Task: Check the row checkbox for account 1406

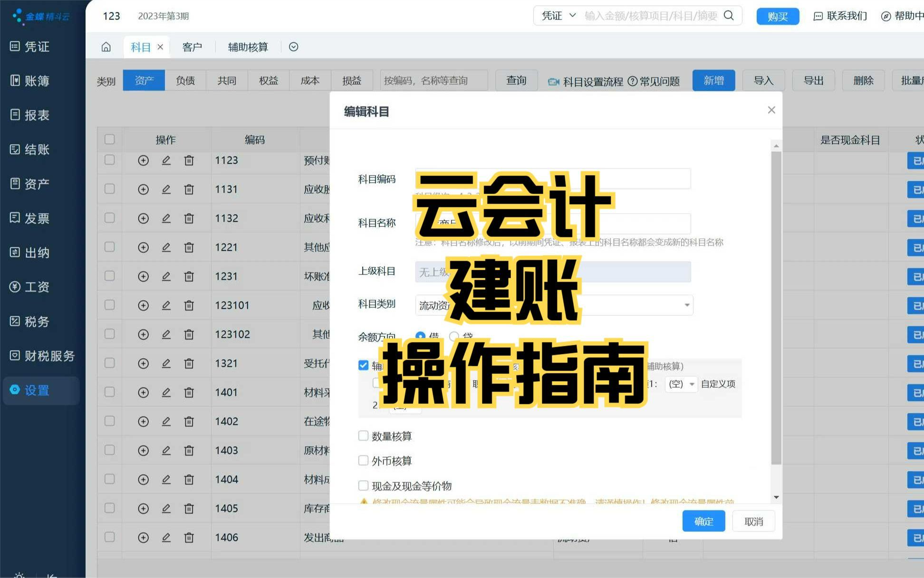Action: 110,537
